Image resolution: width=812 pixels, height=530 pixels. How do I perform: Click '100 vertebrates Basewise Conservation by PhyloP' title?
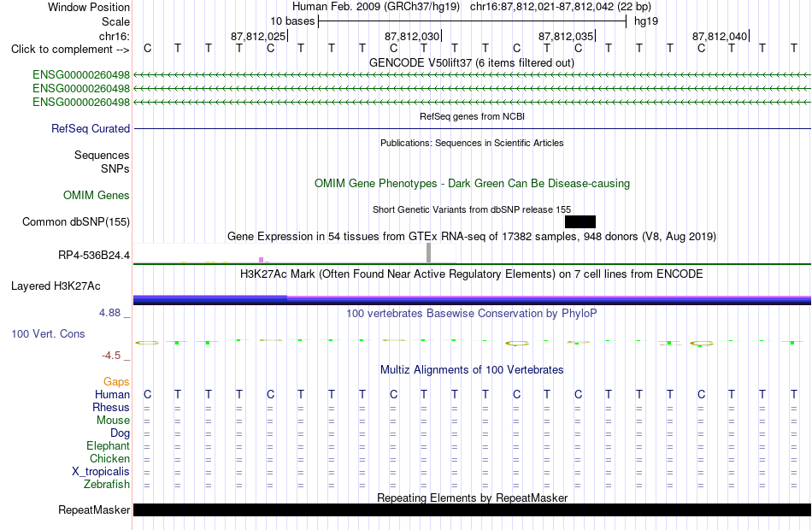[472, 314]
